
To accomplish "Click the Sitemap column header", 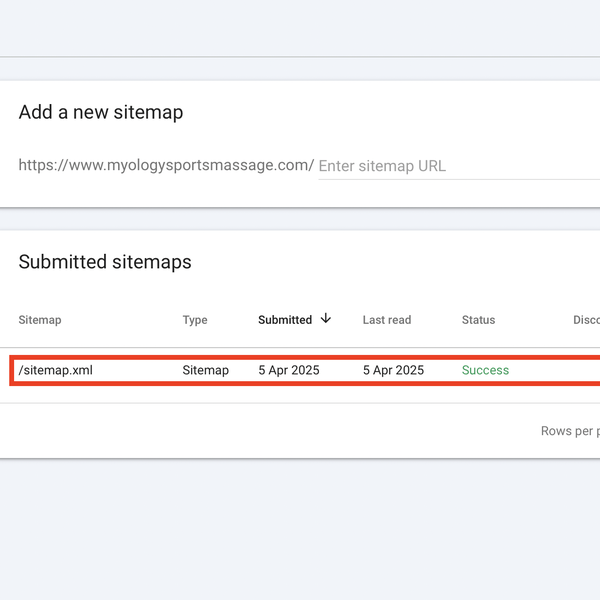I will tap(40, 320).
